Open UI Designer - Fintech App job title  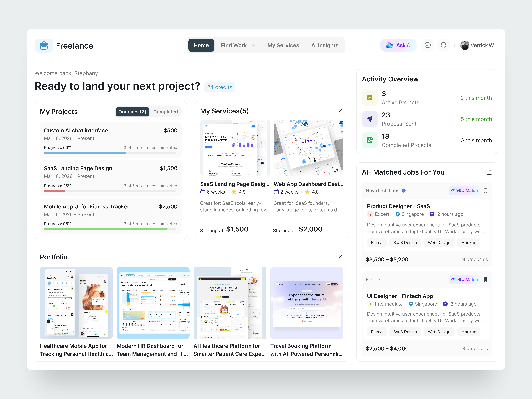click(x=400, y=296)
